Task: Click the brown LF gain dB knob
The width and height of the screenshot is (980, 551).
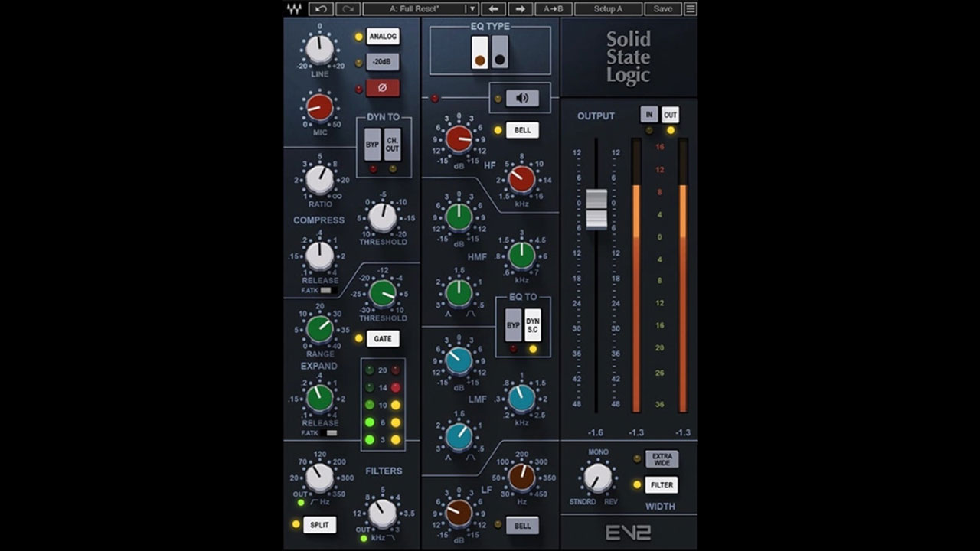Action: pyautogui.click(x=459, y=513)
